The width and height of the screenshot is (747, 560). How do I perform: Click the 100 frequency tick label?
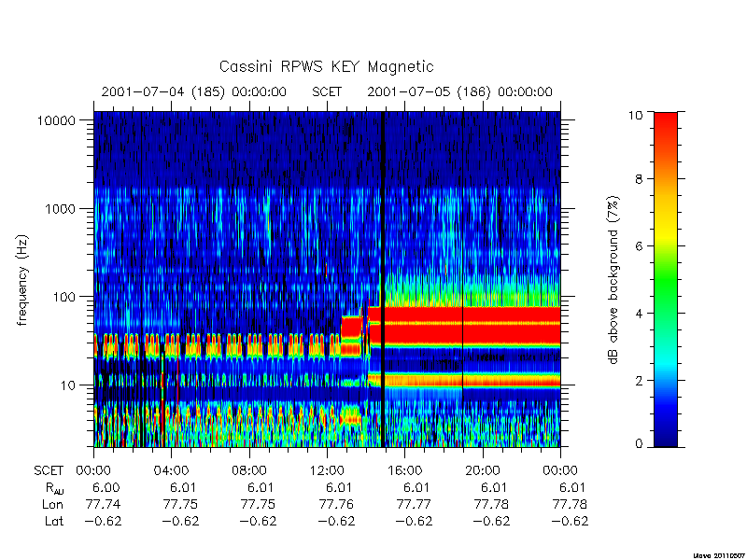click(64, 297)
